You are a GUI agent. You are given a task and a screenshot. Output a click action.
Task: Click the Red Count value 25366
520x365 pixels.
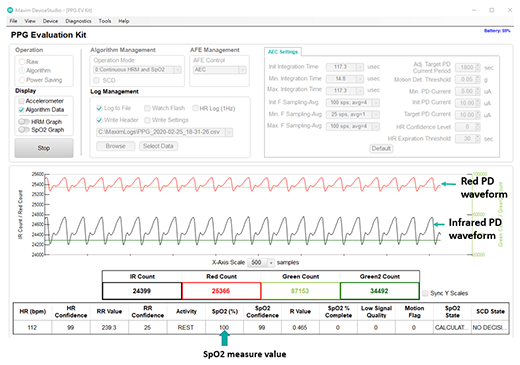[x=221, y=291]
